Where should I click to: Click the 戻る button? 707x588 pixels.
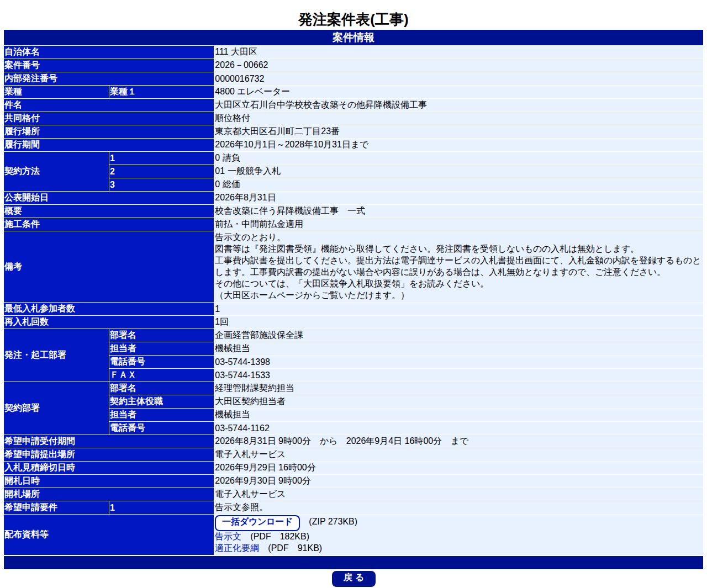tap(353, 578)
